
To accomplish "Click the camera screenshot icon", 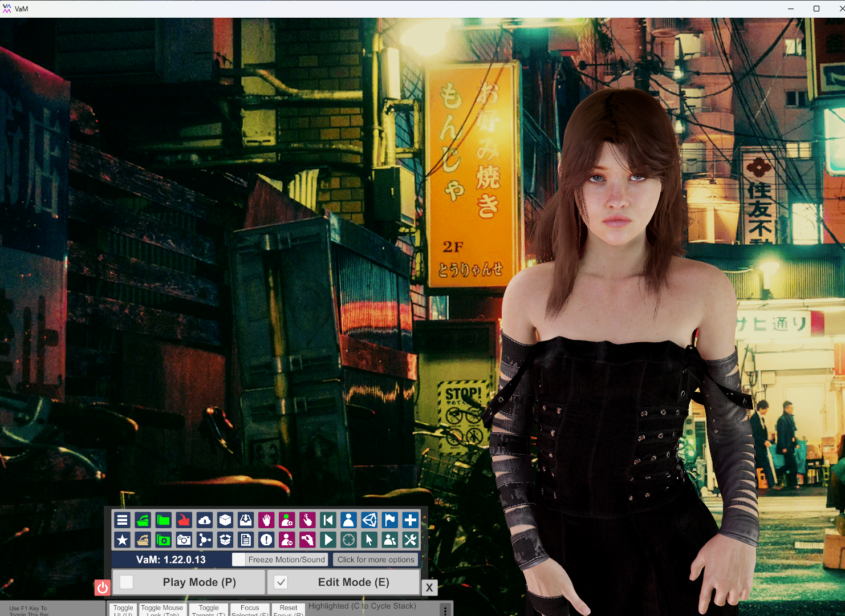I will (184, 540).
